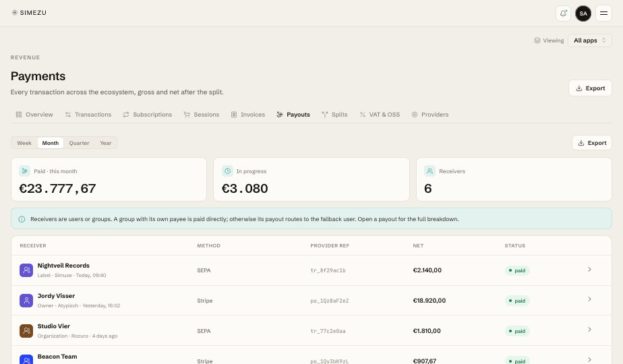This screenshot has width=623, height=364.
Task: Click the paid status of Jordy Visser
Action: point(517,301)
